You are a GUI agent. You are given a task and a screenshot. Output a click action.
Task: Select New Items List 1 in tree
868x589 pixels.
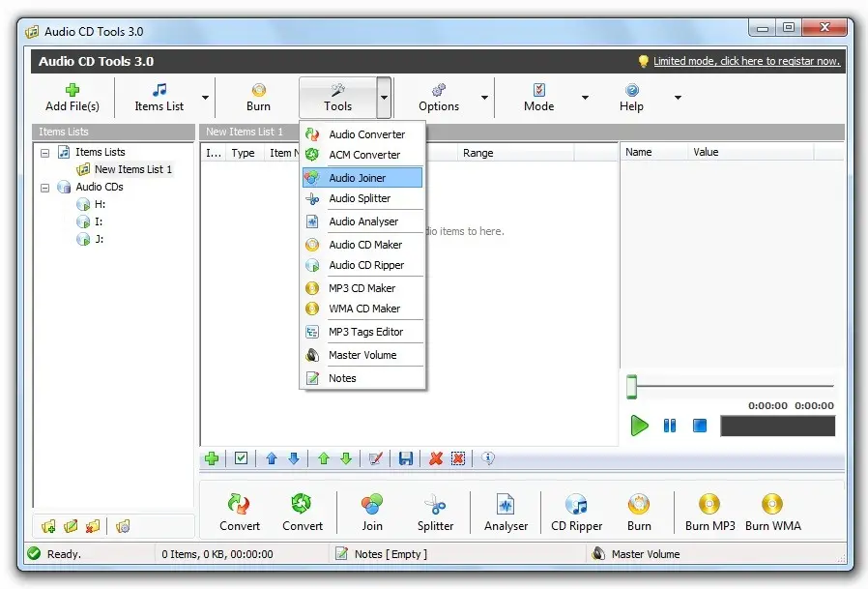(x=132, y=169)
